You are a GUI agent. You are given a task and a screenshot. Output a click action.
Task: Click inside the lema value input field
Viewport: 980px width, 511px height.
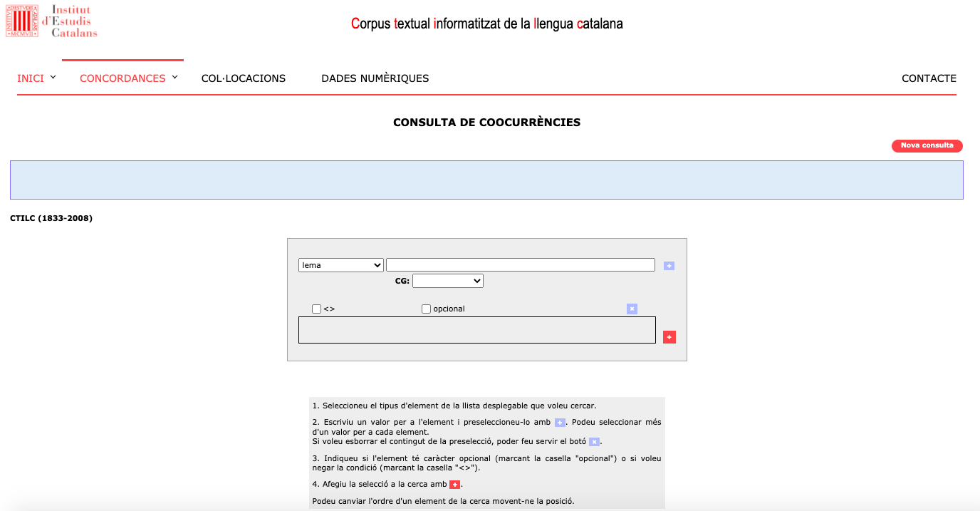point(520,264)
